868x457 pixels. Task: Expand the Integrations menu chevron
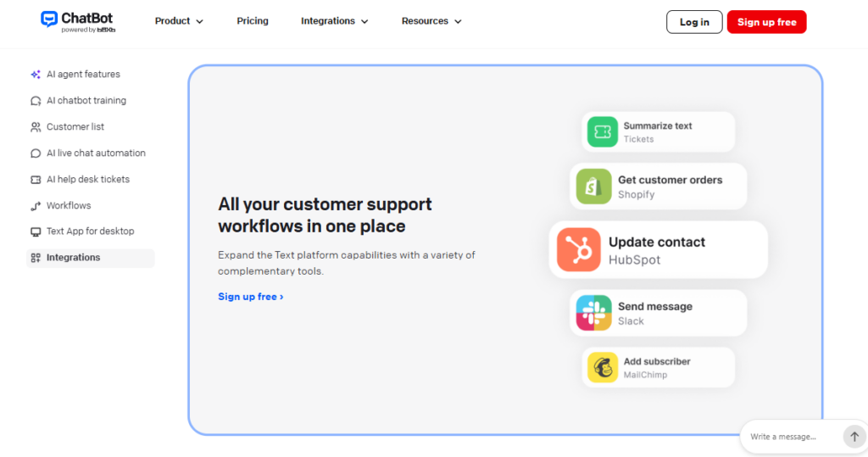[364, 21]
